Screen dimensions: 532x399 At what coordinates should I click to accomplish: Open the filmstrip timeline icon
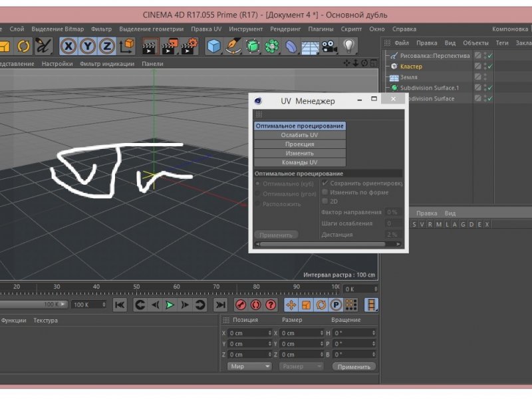point(371,305)
